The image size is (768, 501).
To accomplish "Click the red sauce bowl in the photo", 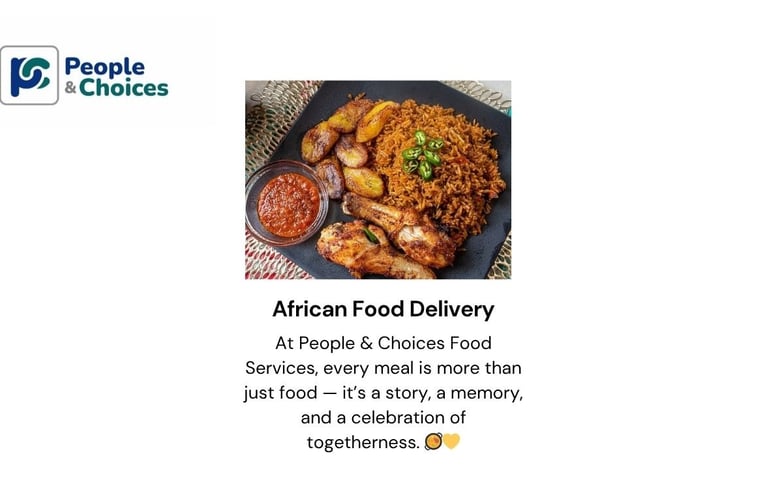I will coord(288,202).
